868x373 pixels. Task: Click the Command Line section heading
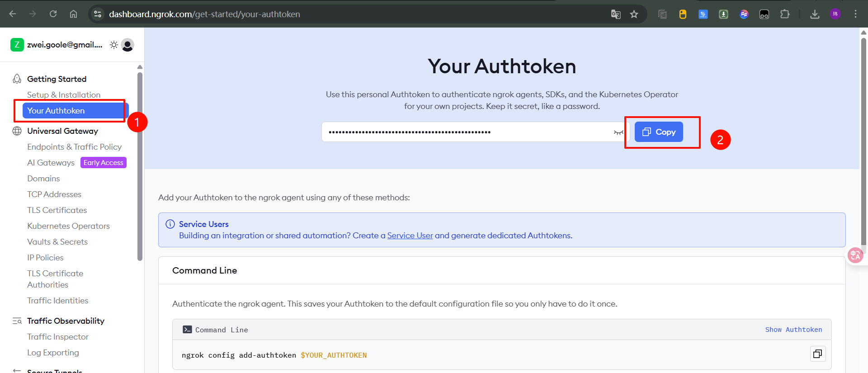204,270
